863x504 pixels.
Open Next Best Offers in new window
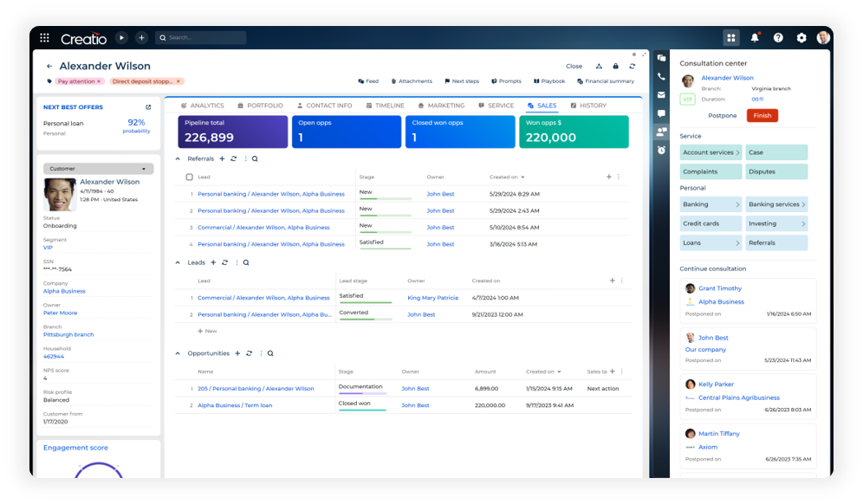pos(148,107)
